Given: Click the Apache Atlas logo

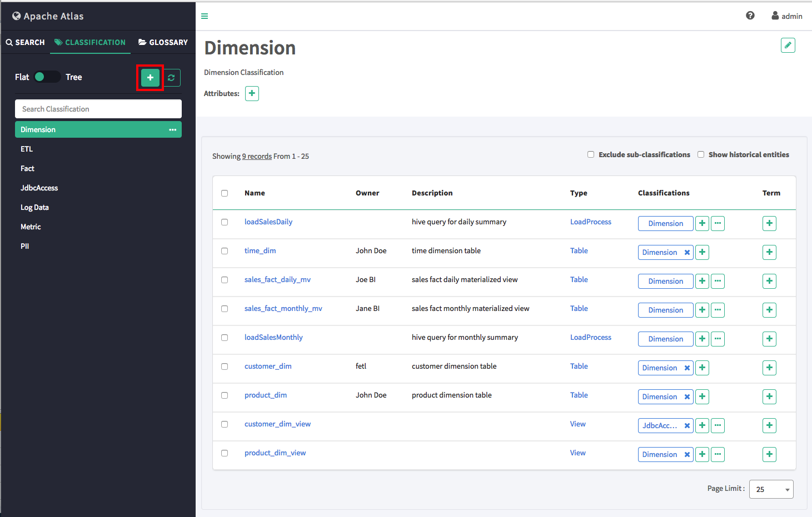Looking at the screenshot, I should click(x=48, y=16).
